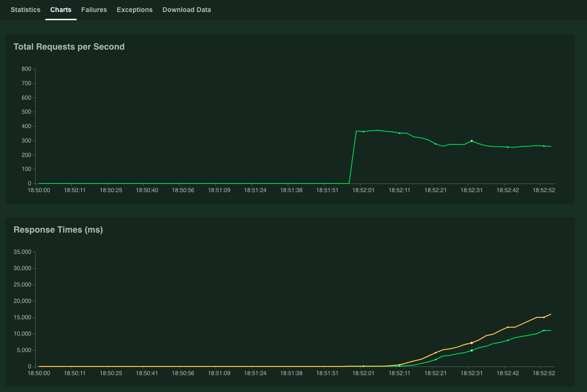
Task: Go to the Exceptions tab
Action: coord(134,10)
